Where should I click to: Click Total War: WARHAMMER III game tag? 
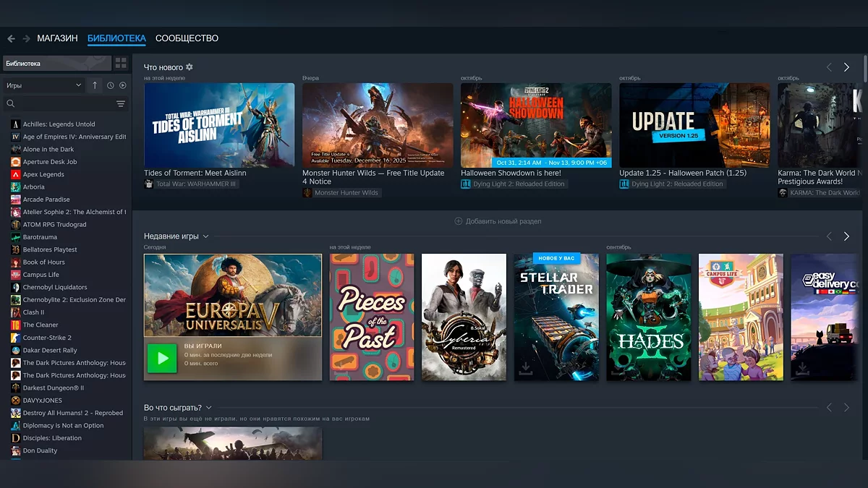(x=191, y=184)
